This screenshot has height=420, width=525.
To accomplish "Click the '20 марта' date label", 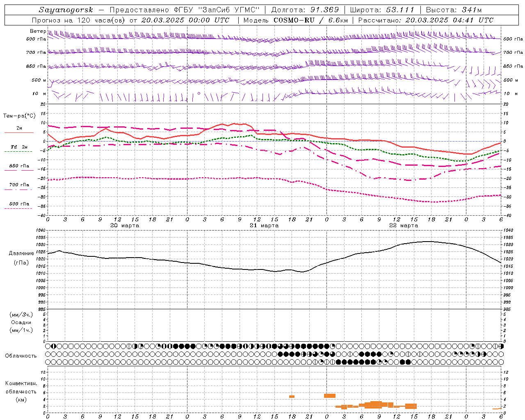I will click(125, 226).
